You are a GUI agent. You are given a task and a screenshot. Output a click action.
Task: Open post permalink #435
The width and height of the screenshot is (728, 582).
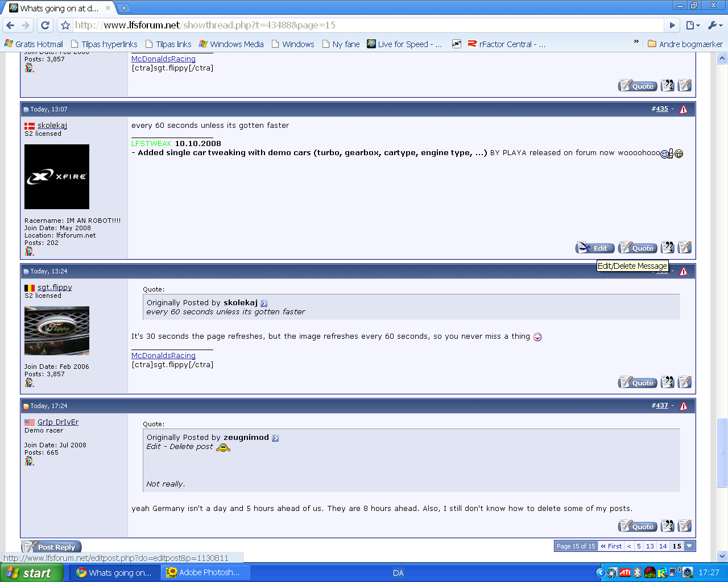coord(662,109)
